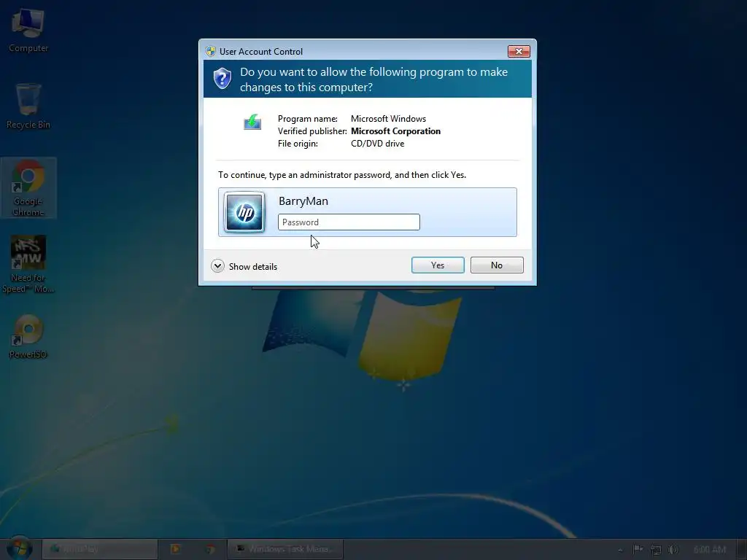
Task: Select the AutoPlay taskbar item
Action: click(x=100, y=549)
